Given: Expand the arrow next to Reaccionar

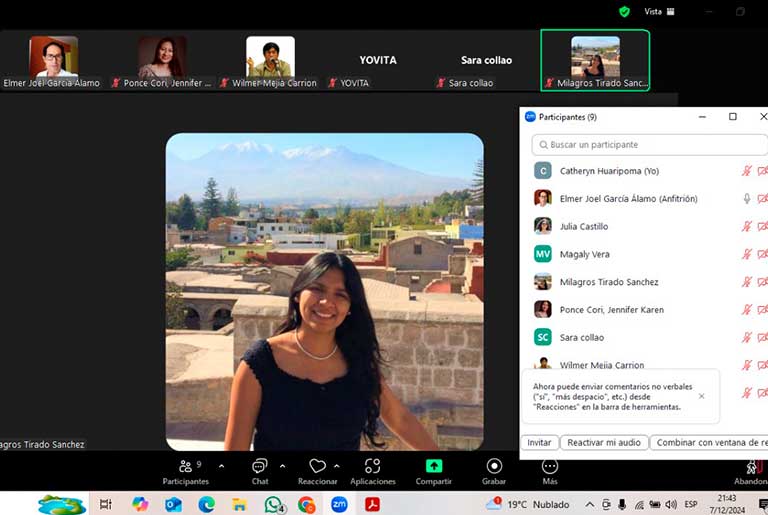Looking at the screenshot, I should coord(336,466).
